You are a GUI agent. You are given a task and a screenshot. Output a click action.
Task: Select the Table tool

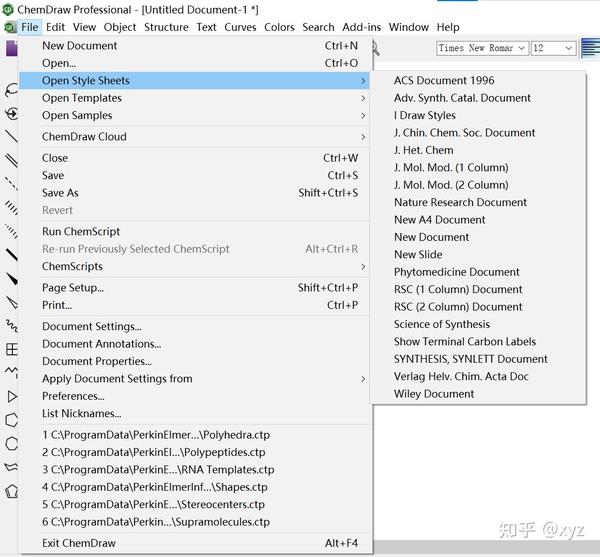tap(11, 349)
